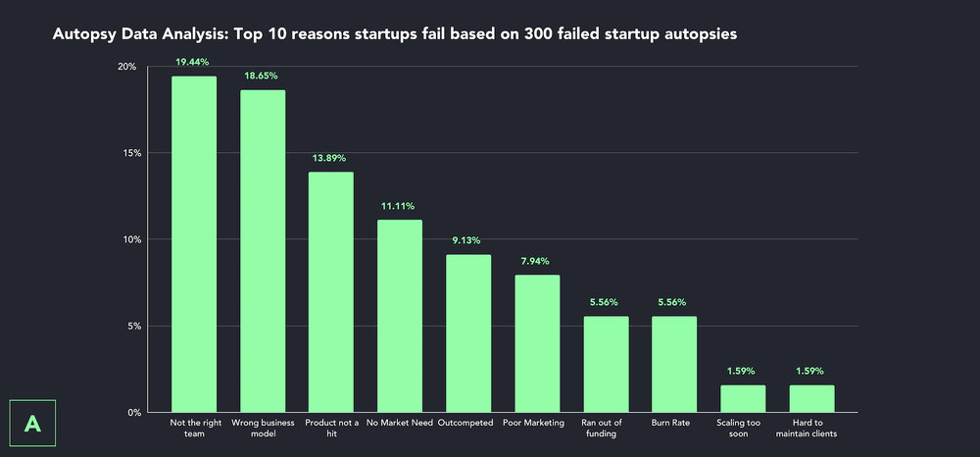
Task: Click the 13.89% data label
Action: pos(329,158)
